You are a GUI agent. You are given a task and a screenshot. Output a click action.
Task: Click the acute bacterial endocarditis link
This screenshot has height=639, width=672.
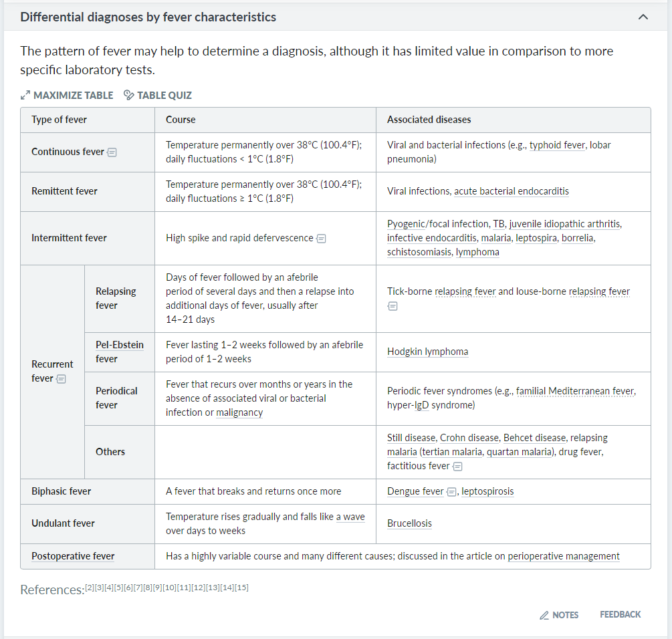[512, 190]
